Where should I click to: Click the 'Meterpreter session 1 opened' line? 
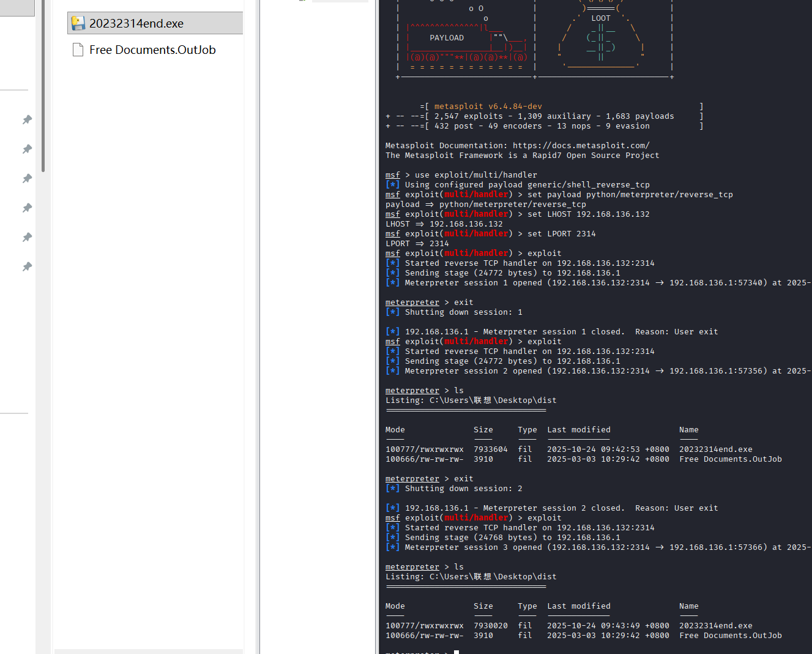click(598, 283)
